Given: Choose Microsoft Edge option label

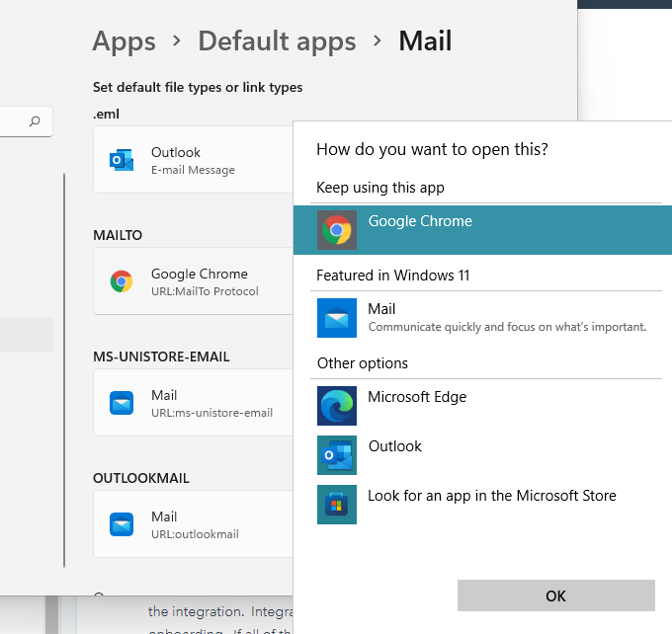Looking at the screenshot, I should pos(417,397).
